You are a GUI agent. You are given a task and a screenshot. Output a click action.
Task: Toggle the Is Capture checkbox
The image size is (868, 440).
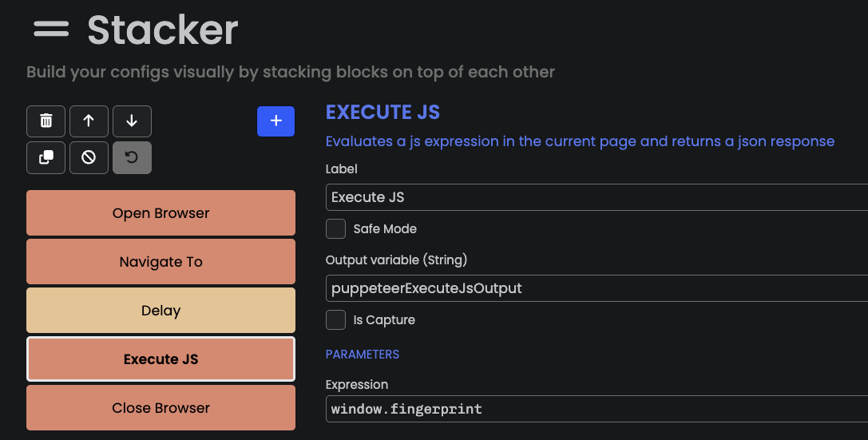click(336, 320)
